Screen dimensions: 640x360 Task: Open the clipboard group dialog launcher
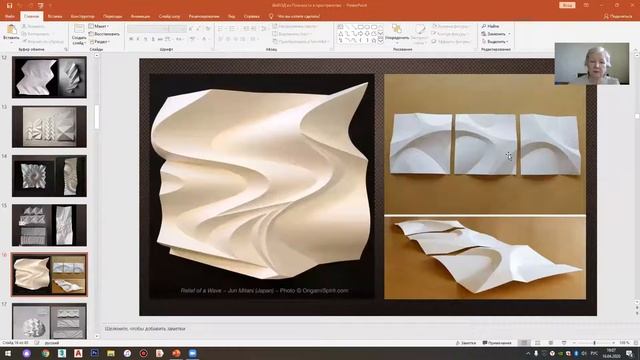(66, 49)
